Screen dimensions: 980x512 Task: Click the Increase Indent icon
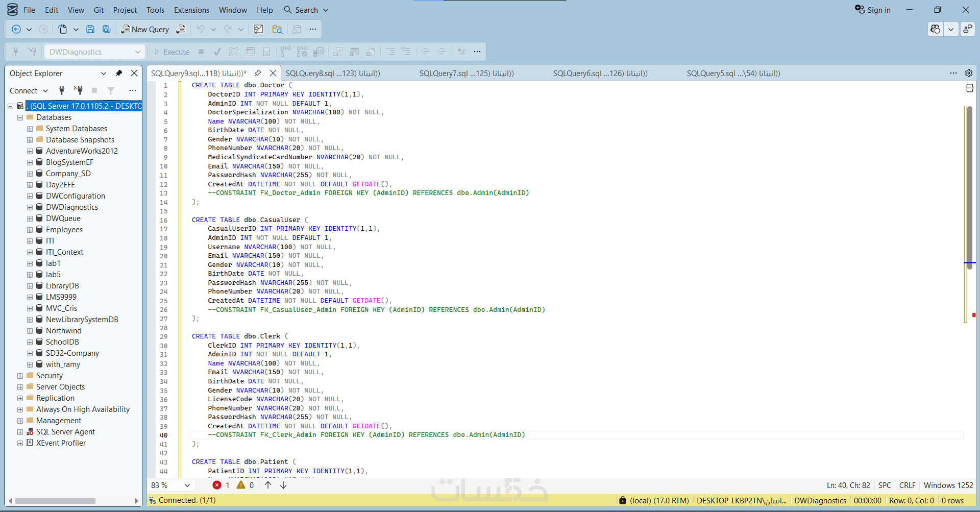442,52
